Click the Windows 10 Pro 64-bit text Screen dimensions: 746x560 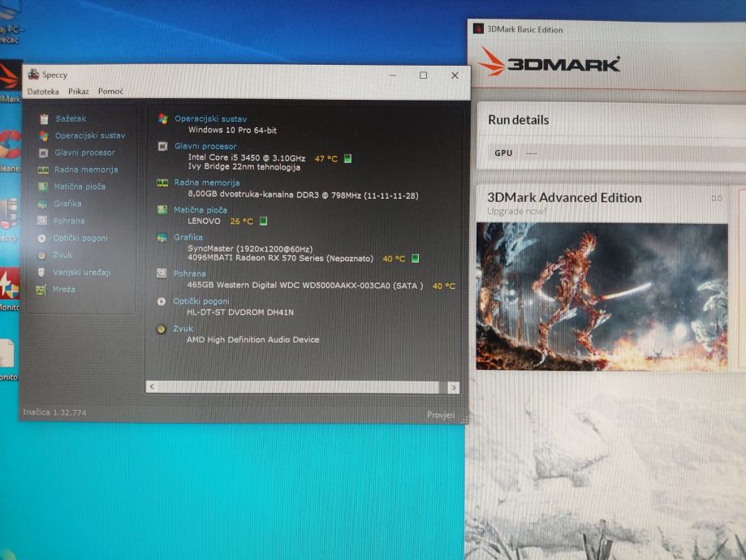232,130
